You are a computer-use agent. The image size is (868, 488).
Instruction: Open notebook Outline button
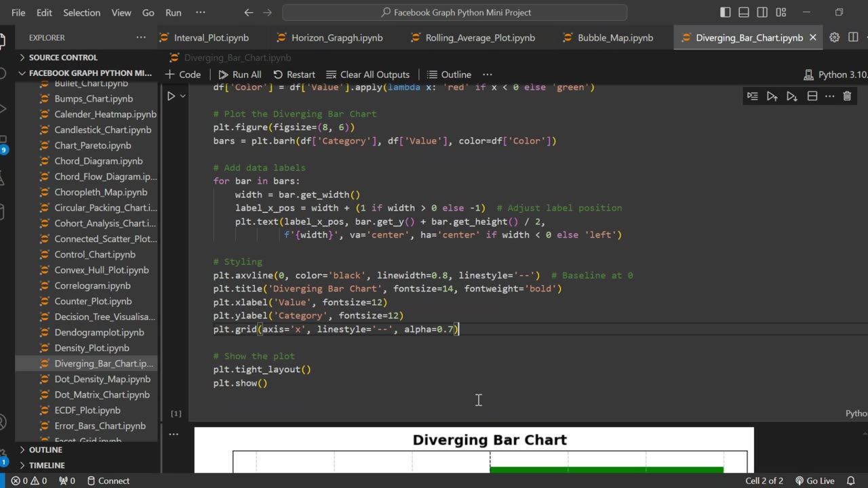[x=449, y=75]
